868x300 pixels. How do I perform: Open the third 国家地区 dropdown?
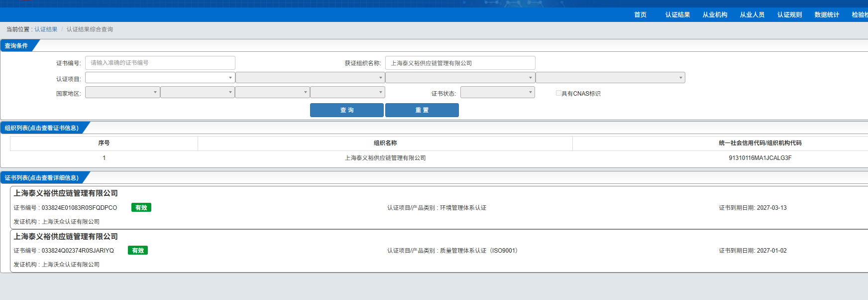click(272, 92)
